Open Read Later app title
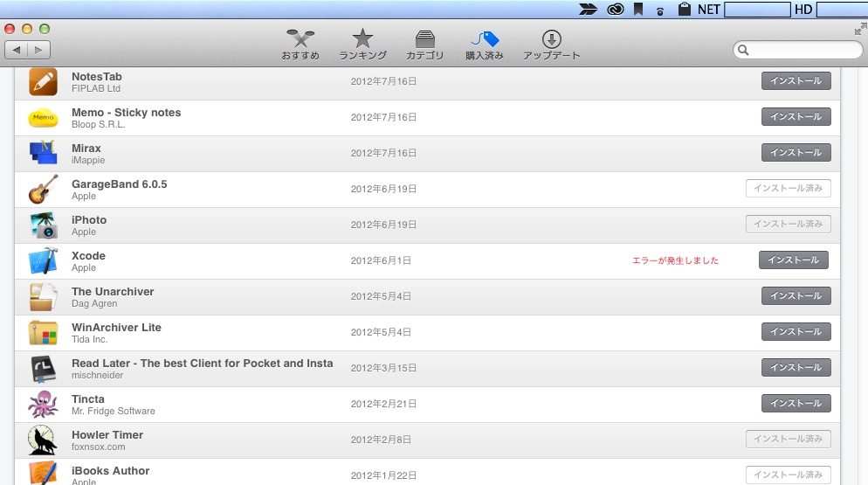 click(x=202, y=363)
